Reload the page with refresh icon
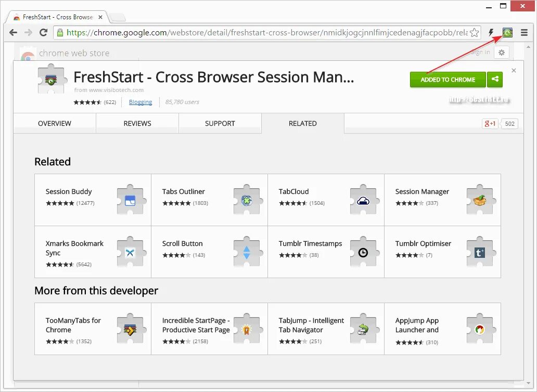Image resolution: width=537 pixels, height=392 pixels. [43, 33]
